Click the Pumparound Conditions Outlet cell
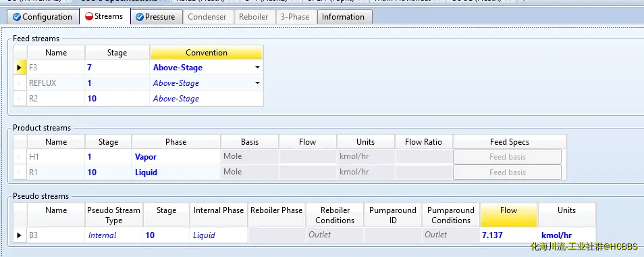 (x=450, y=235)
